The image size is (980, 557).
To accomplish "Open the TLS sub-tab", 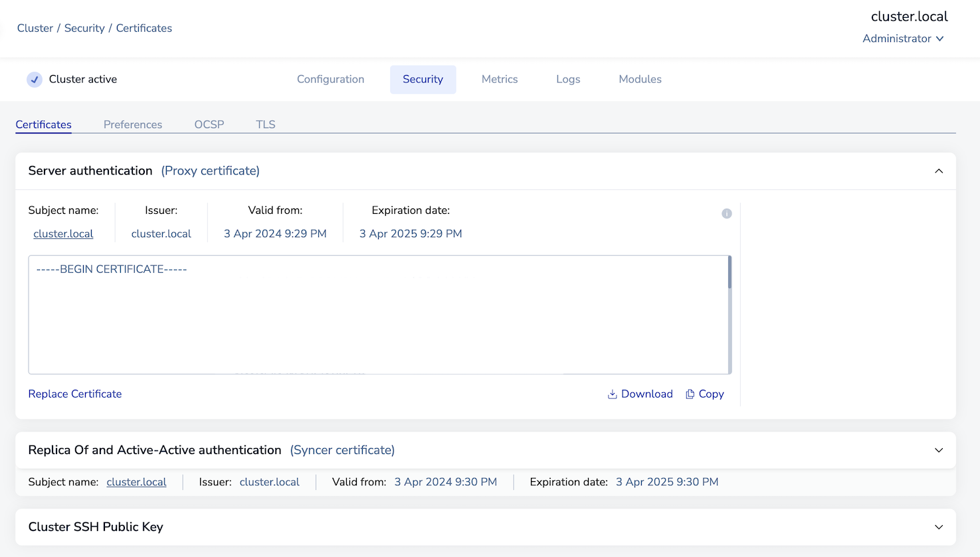I will click(x=265, y=125).
